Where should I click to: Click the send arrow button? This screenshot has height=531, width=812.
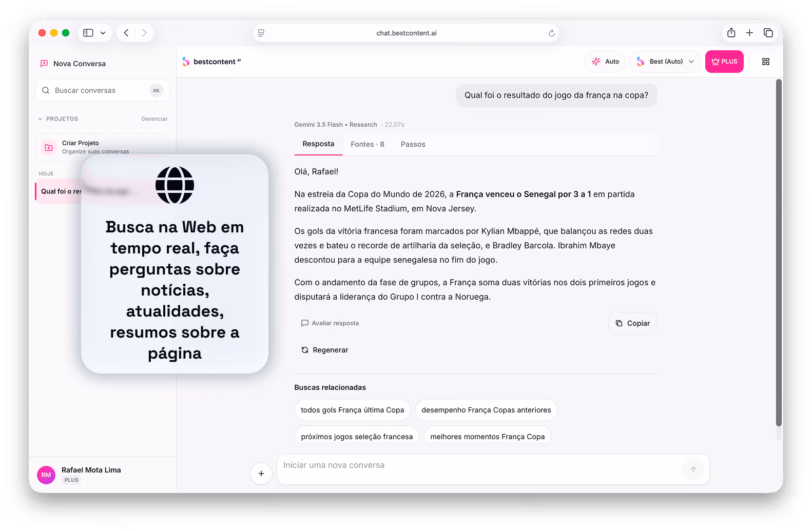click(x=693, y=469)
